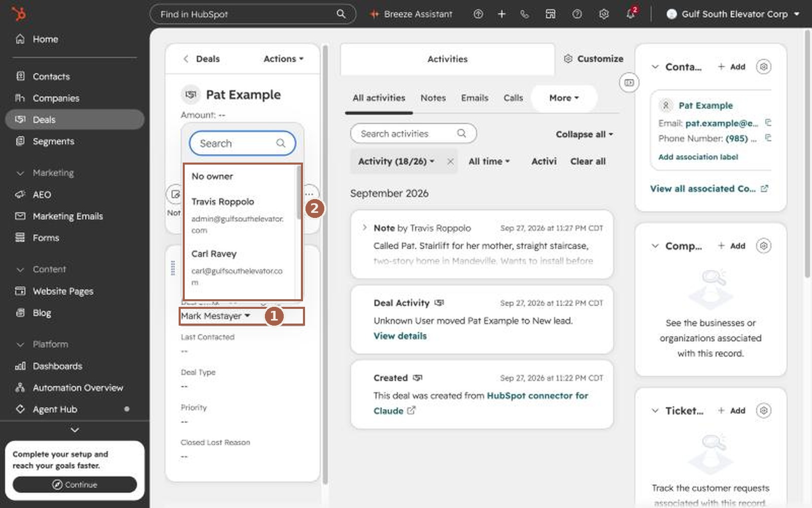Click the magnifier icon in Find in HubSpot
The image size is (812, 508).
coord(341,14)
